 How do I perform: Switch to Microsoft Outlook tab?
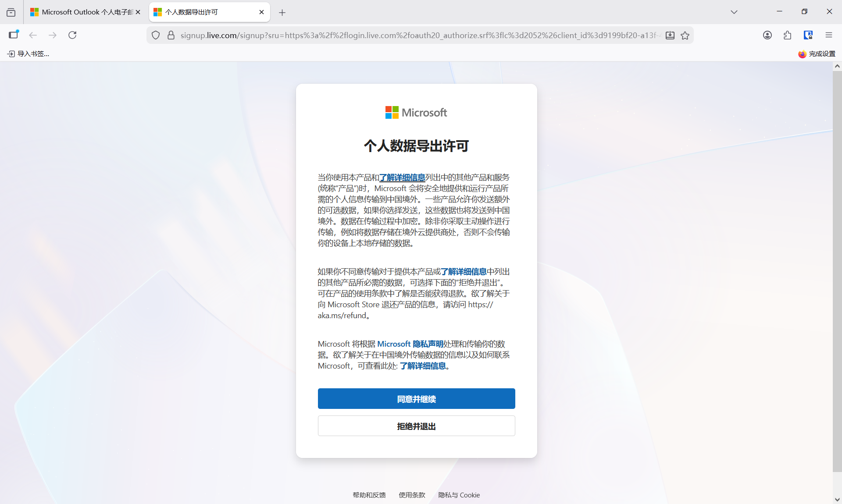coord(83,12)
